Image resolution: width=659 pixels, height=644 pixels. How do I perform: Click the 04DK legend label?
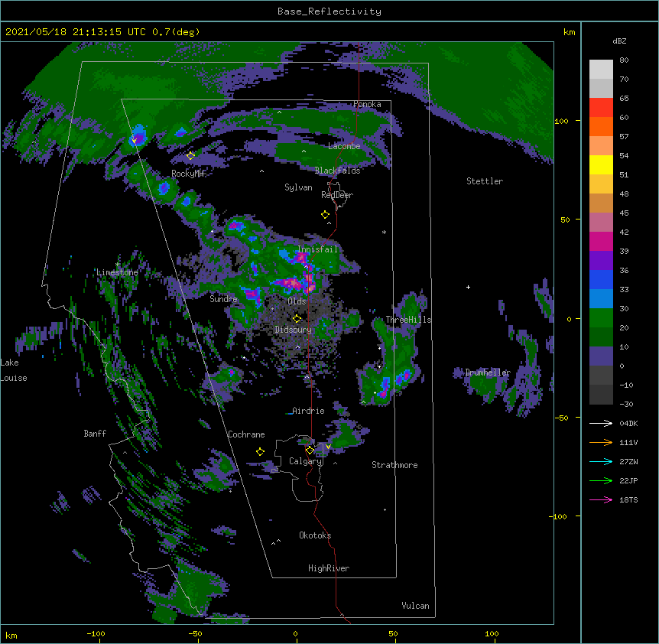(x=628, y=423)
